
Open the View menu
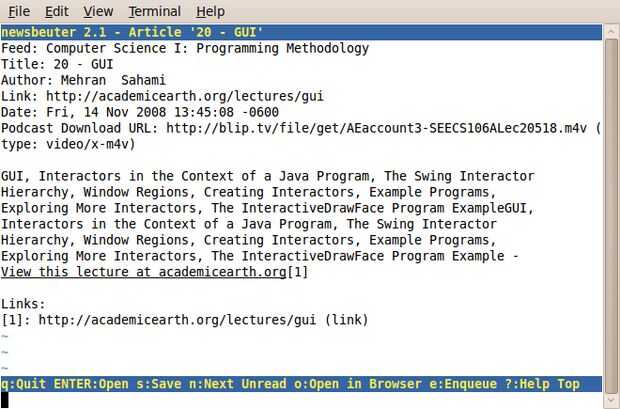(98, 11)
